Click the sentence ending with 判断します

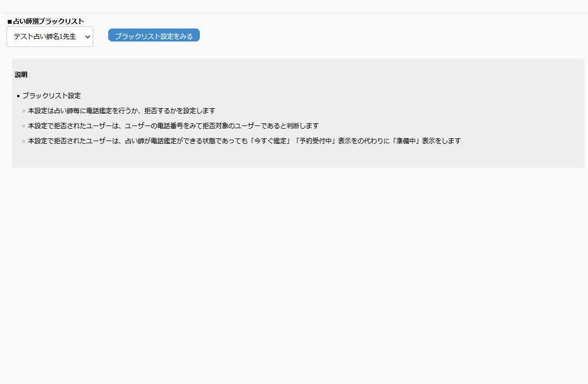[173, 125]
